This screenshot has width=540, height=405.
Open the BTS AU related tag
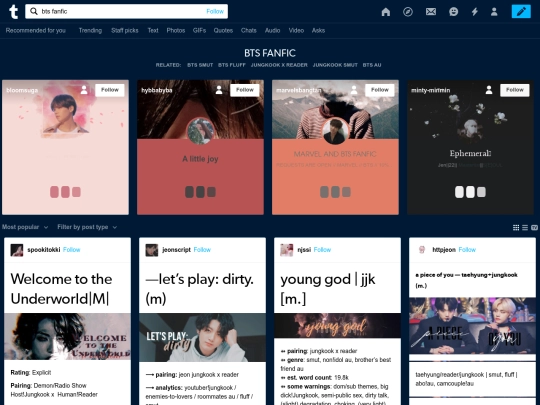[x=372, y=65]
